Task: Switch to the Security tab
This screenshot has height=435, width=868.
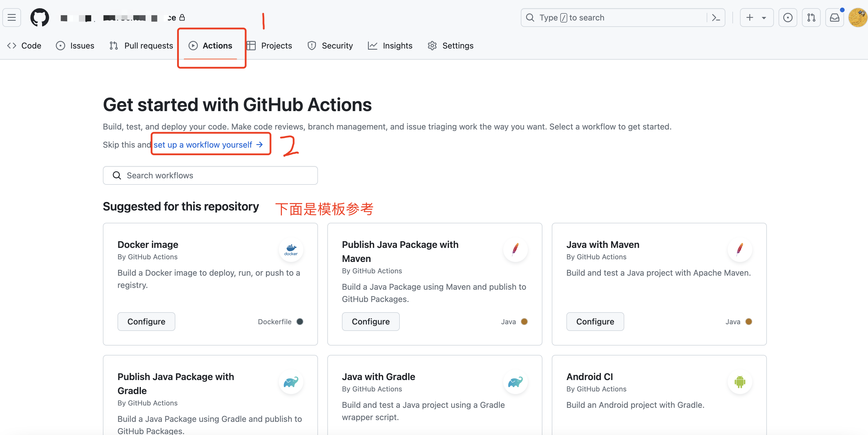Action: (330, 46)
